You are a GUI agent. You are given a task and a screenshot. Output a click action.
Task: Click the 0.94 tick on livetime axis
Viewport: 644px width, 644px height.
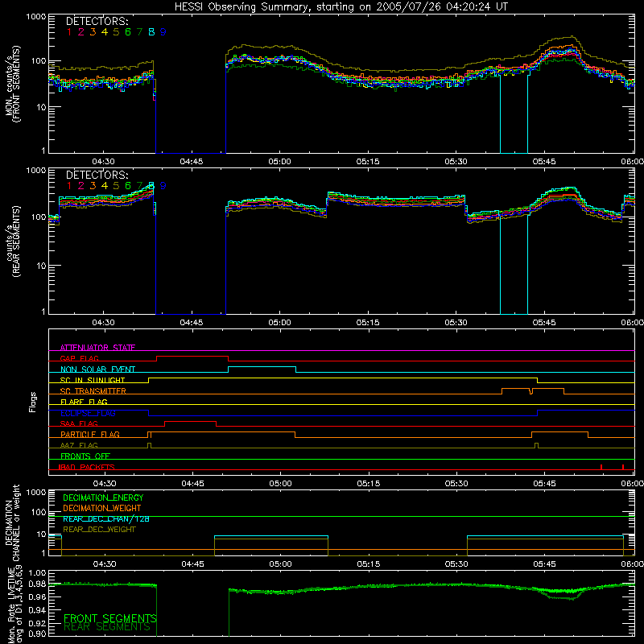(x=37, y=609)
